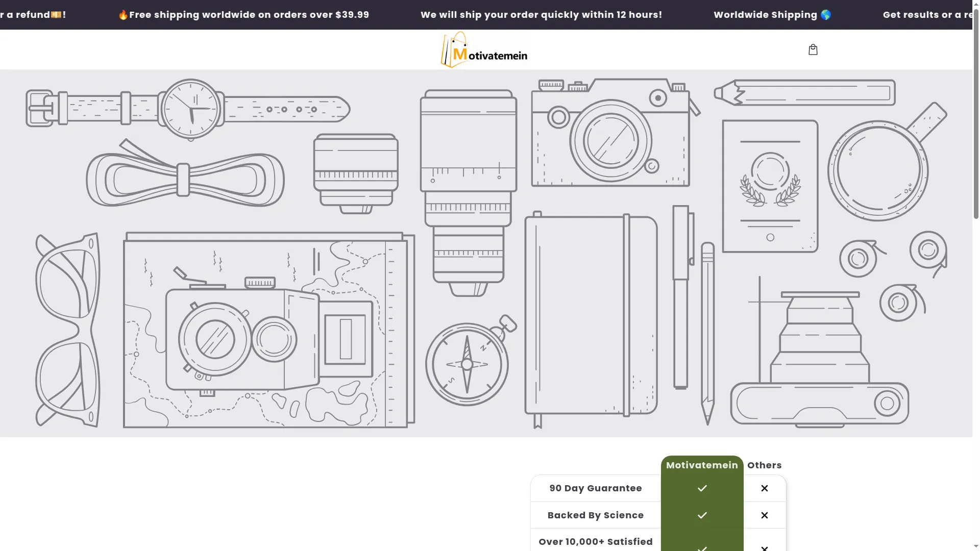Click the Over 10,000+ Satisfied row label

(596, 542)
